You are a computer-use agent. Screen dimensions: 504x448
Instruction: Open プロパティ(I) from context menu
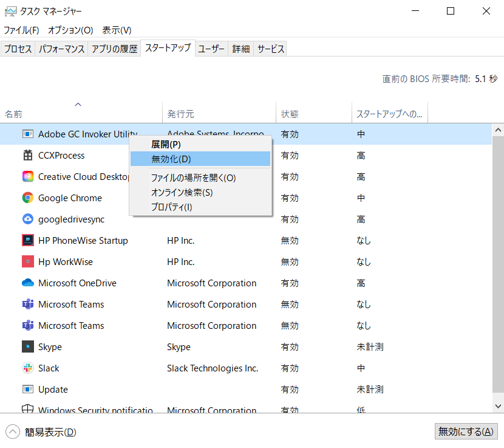(200, 207)
